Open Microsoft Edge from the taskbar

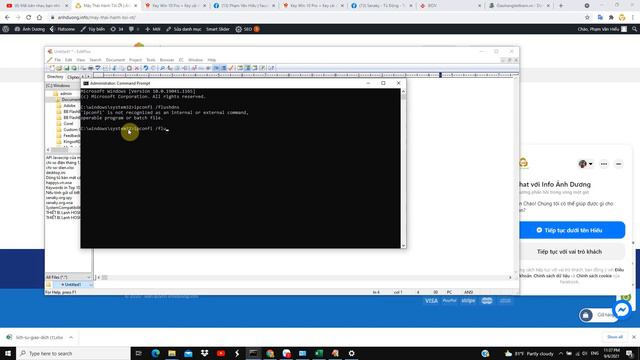[156, 353]
